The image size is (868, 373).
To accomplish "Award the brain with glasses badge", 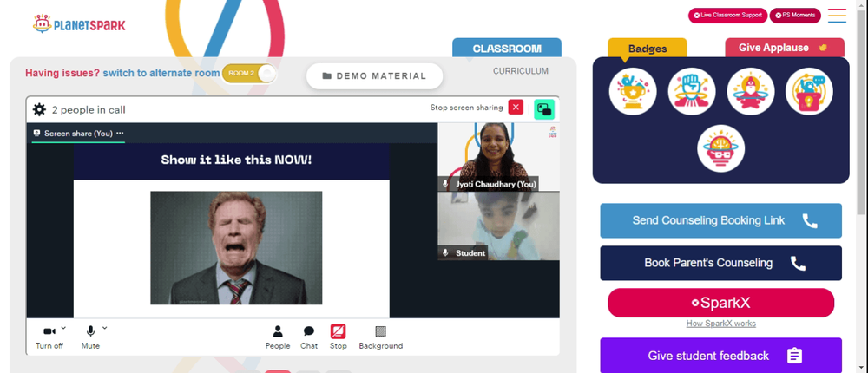I will (x=720, y=148).
